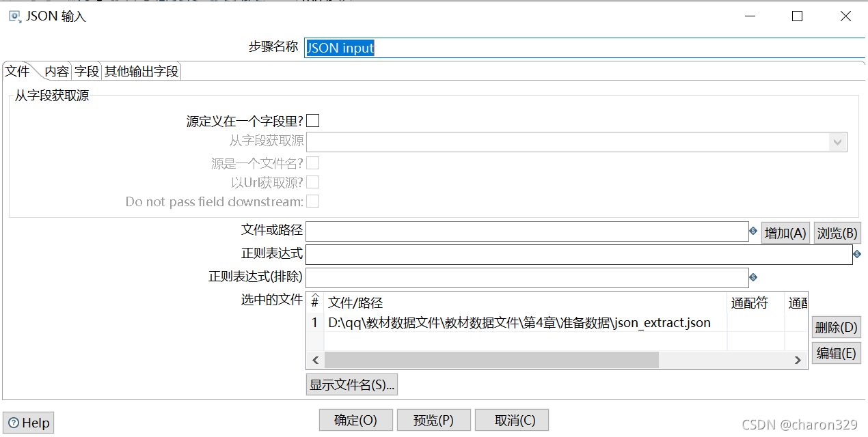Select the 文件 tab
868x437 pixels.
17,70
